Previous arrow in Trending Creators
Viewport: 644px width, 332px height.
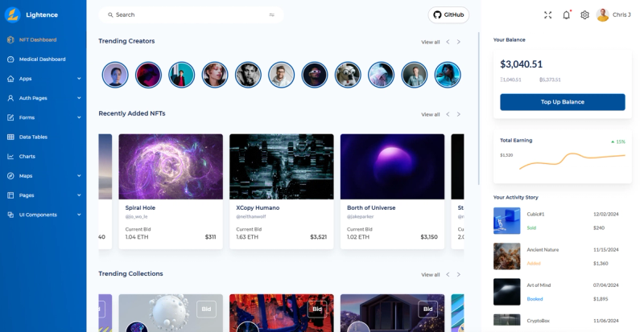point(448,42)
